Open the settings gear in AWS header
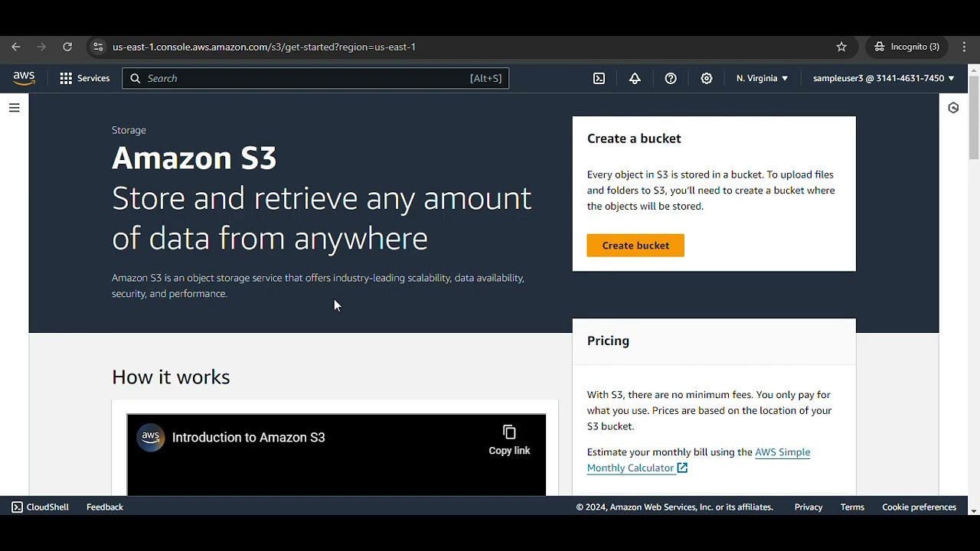Viewport: 980px width, 551px height. point(707,78)
